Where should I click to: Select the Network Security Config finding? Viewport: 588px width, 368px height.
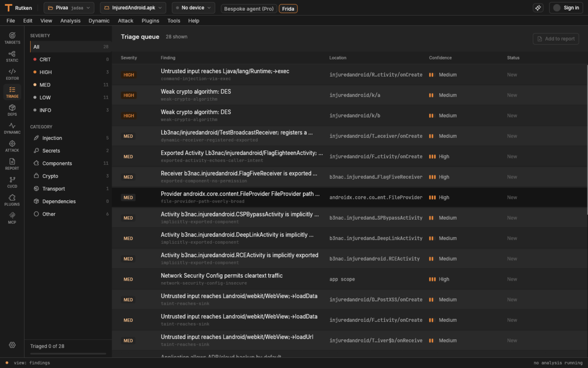pyautogui.click(x=349, y=279)
